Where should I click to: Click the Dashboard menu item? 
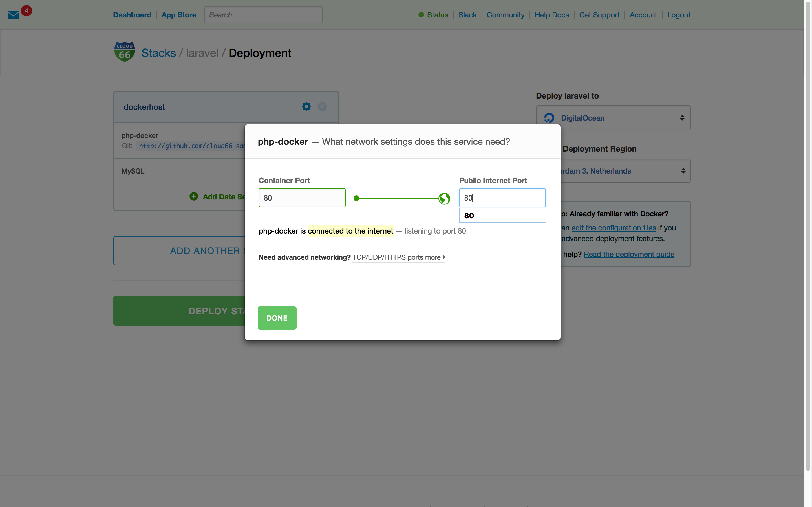[132, 14]
